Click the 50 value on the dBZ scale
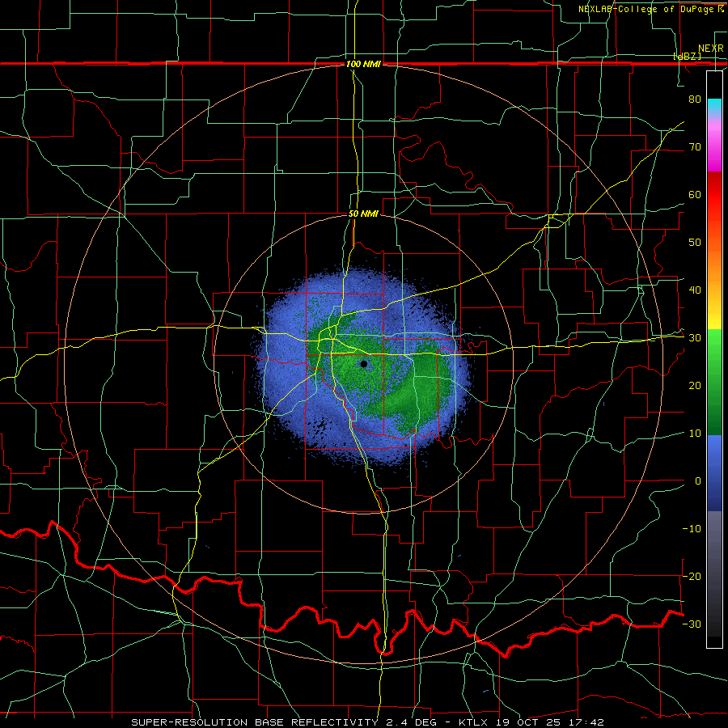Viewport: 728px width, 728px height. click(x=695, y=243)
